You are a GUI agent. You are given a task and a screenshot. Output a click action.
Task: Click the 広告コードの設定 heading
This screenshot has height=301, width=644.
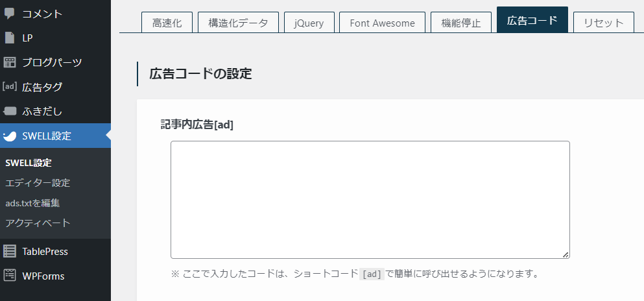[x=200, y=74]
